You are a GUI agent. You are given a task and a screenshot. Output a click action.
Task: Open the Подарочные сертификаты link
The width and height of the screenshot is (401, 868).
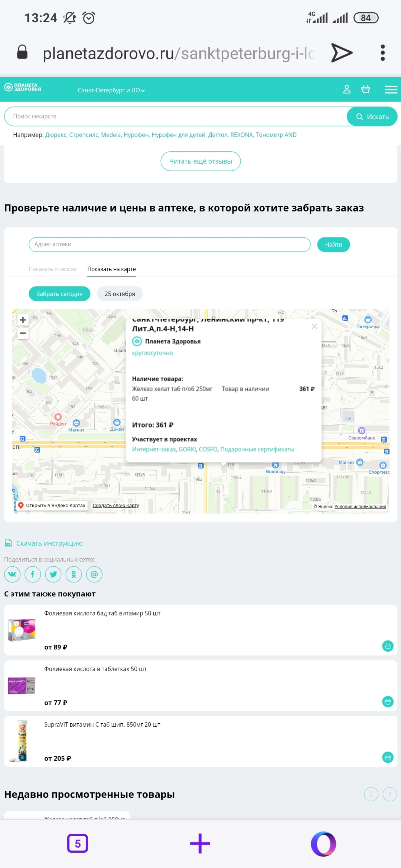257,449
